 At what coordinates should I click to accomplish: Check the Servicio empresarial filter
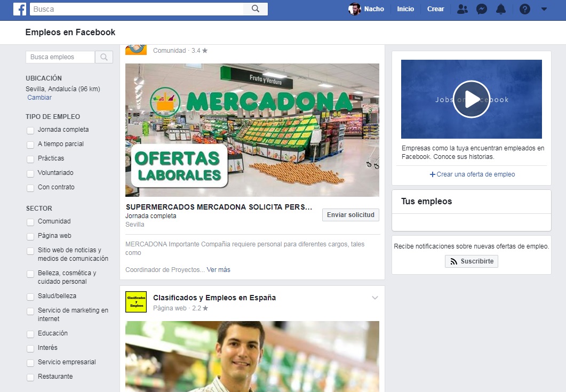[x=30, y=363]
